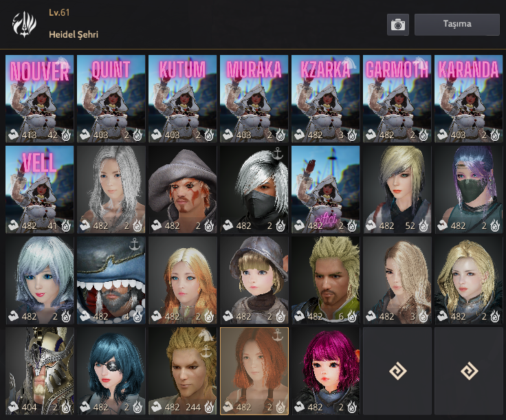This screenshot has width=506, height=420.
Task: Choose the armored knight with 404 strength
Action: coord(40,371)
